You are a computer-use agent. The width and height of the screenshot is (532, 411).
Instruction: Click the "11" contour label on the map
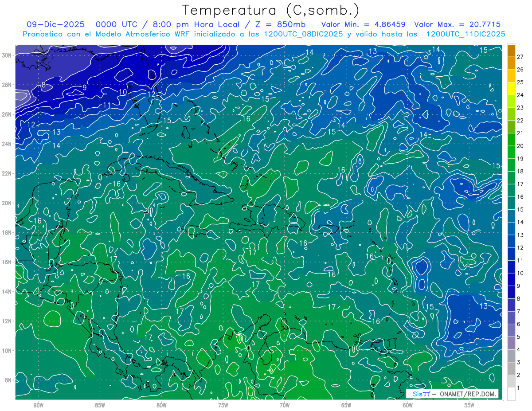(x=107, y=105)
